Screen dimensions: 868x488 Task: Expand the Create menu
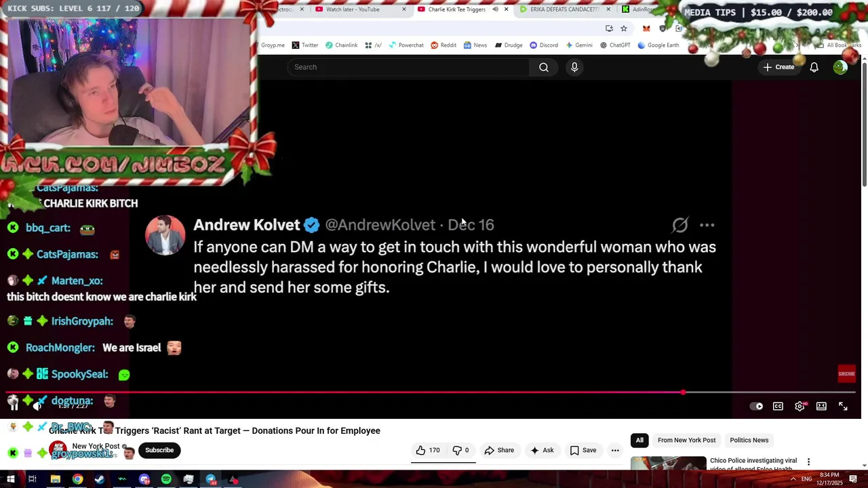(x=778, y=67)
